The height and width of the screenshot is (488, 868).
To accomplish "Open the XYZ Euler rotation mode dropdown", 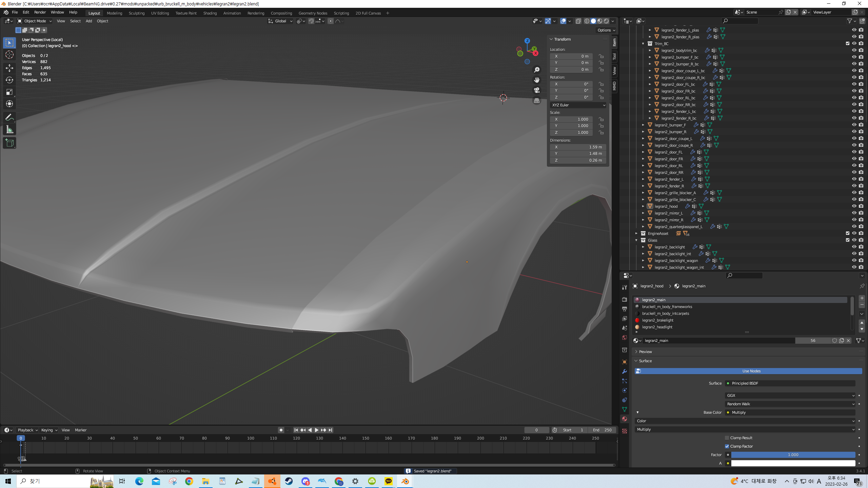I will pos(578,105).
